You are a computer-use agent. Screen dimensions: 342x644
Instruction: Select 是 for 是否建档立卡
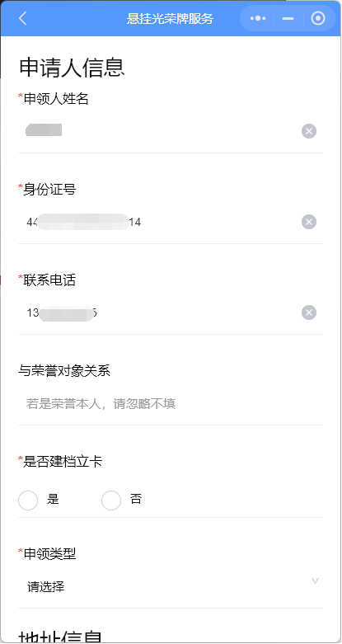28,501
